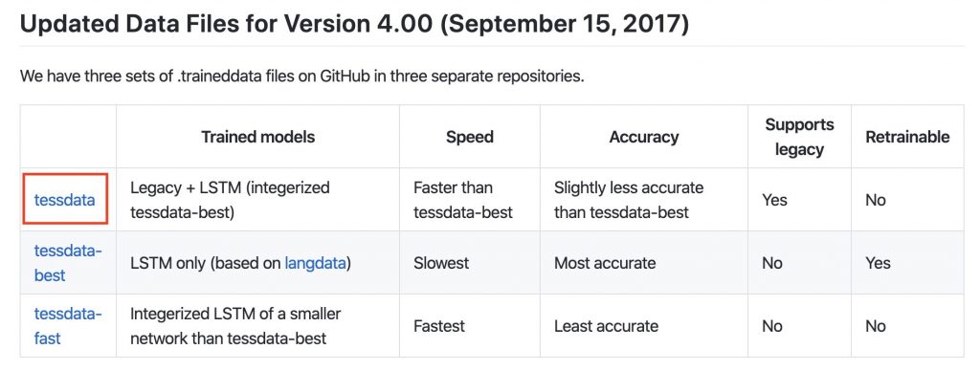The image size is (980, 371).
Task: Click the Trained models column header
Action: click(257, 137)
